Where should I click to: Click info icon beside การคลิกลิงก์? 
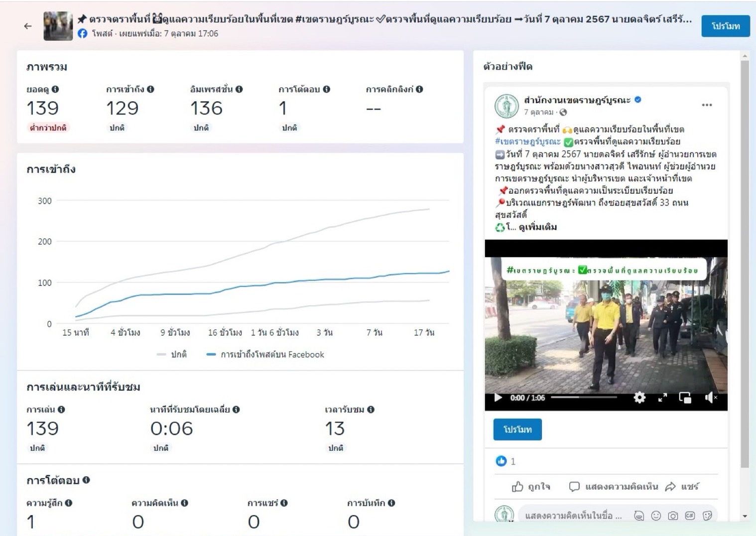[419, 89]
